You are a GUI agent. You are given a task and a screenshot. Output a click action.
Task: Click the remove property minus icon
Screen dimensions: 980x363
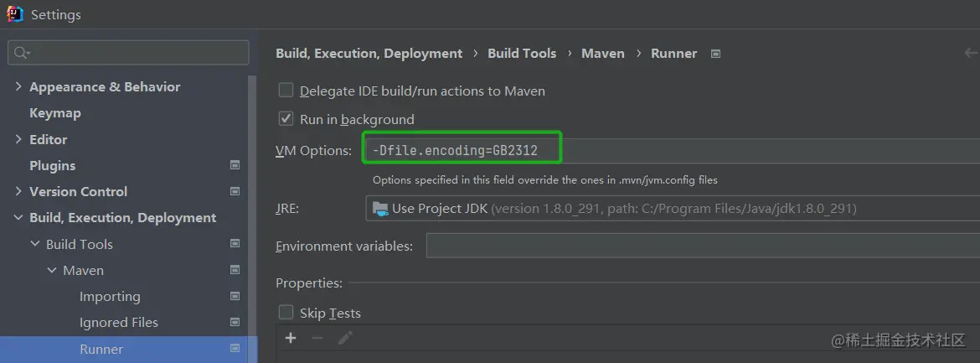317,338
